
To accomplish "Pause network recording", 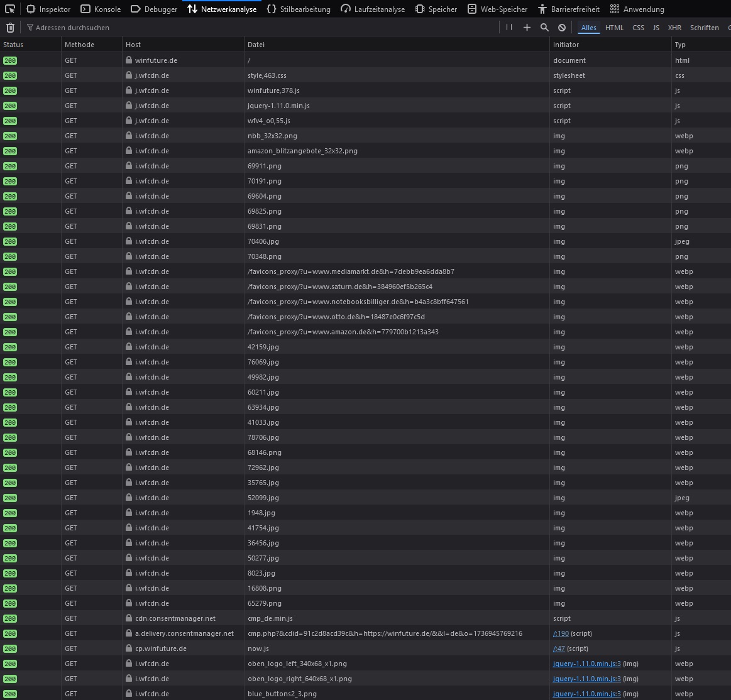I will tap(509, 28).
